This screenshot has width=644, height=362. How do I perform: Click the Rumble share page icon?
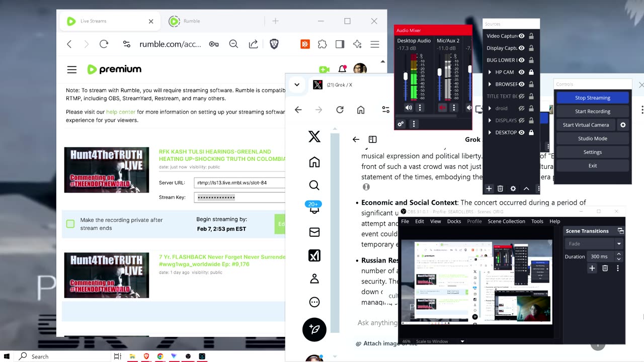click(x=253, y=44)
